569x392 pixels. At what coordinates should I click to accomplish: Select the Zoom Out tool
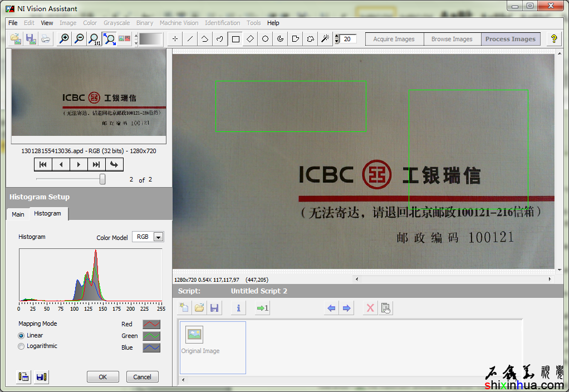[x=79, y=39]
